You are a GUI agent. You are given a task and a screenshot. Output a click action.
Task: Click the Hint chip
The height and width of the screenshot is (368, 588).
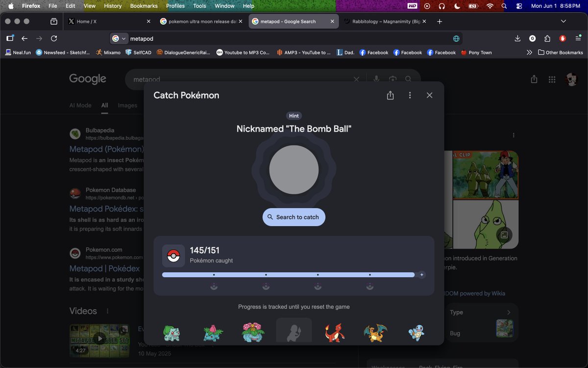pyautogui.click(x=294, y=116)
